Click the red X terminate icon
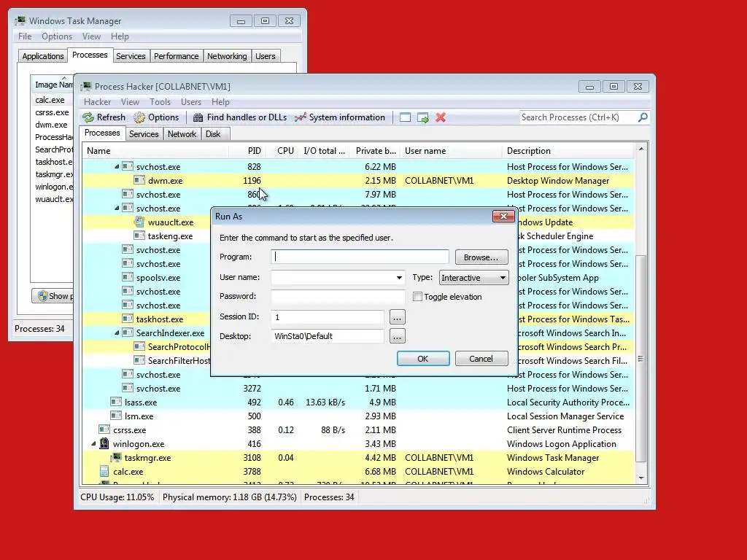The width and height of the screenshot is (747, 560). coord(441,117)
